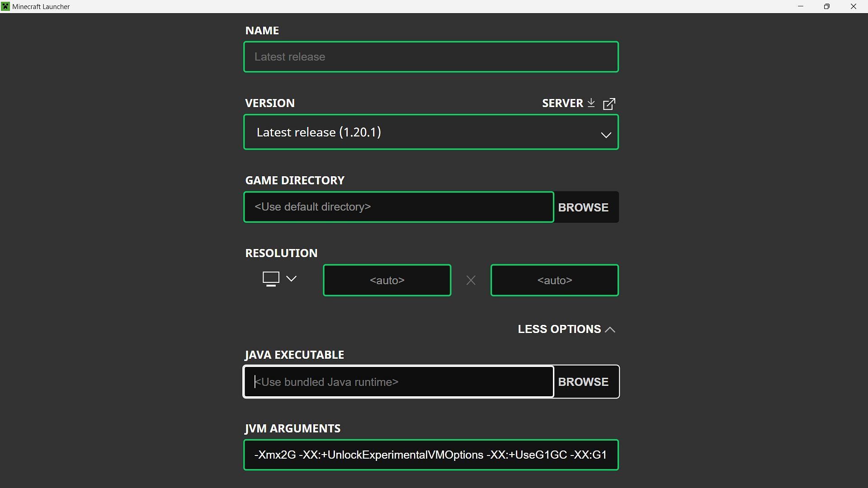The image size is (868, 488).
Task: Click the restore window button
Action: coord(827,7)
